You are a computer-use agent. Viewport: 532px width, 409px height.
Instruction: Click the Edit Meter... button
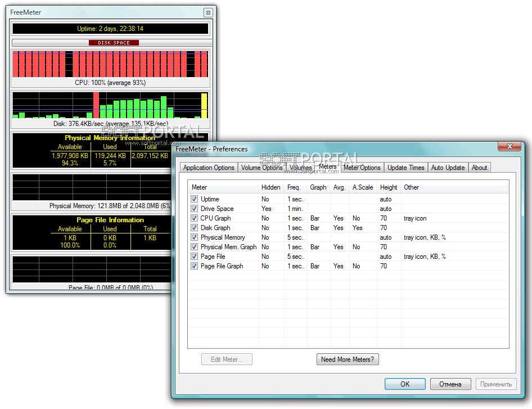pos(227,359)
